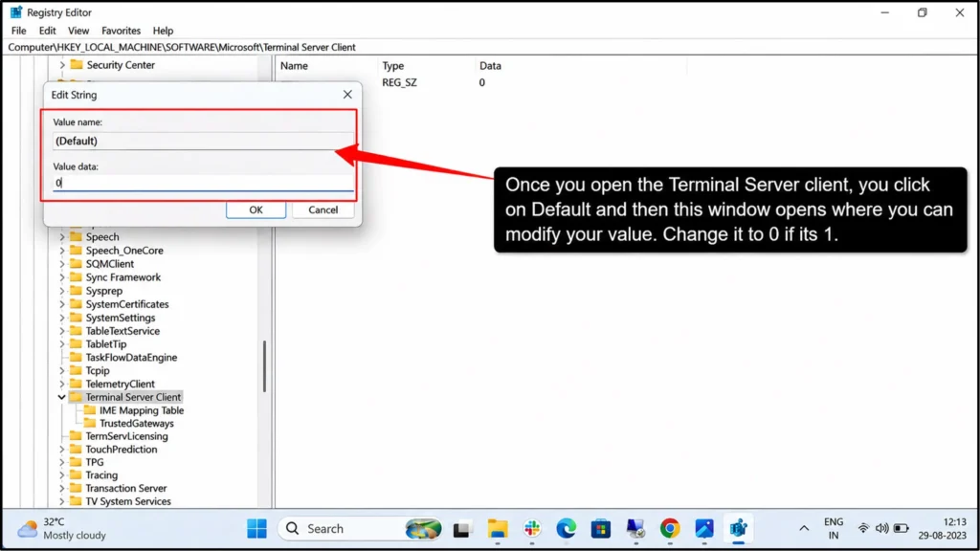
Task: Close the Edit String dialog
Action: click(347, 95)
